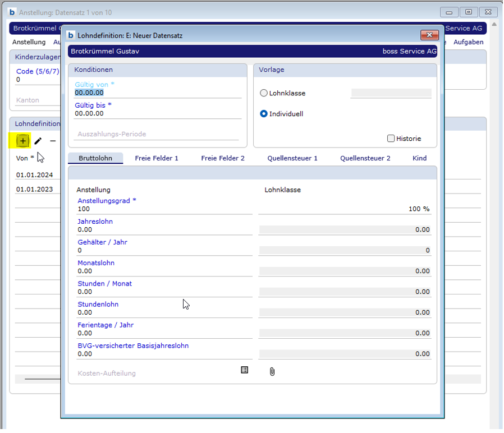This screenshot has height=433, width=504.
Task: Click the minus icon to delete entry
Action: 53,141
